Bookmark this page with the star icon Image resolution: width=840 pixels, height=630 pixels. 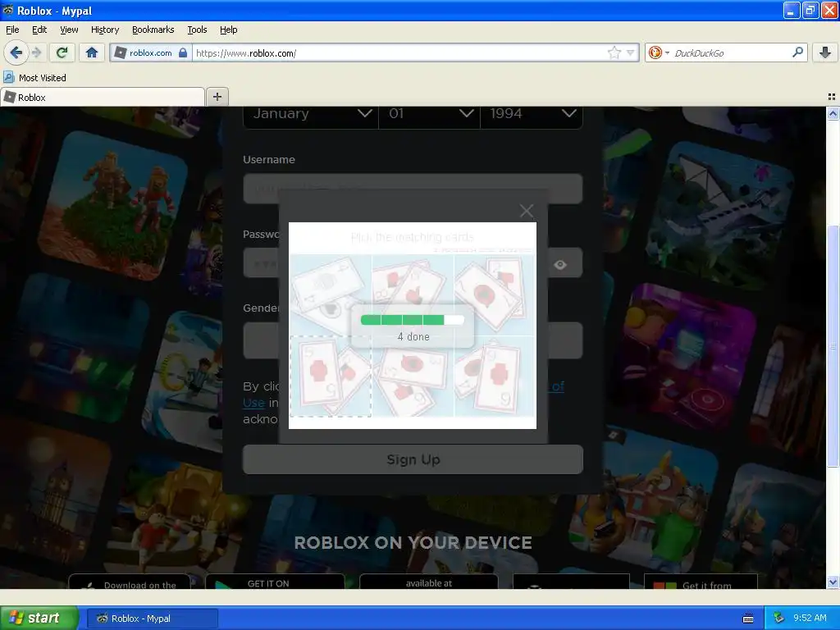coord(614,52)
